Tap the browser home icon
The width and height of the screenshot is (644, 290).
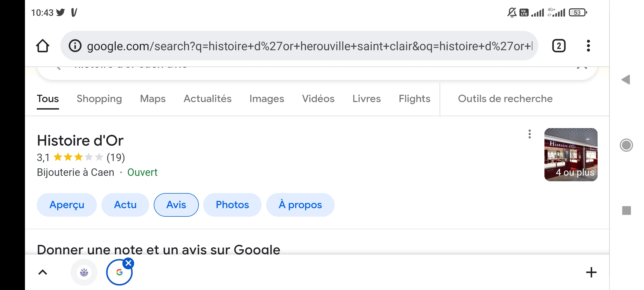tap(43, 46)
